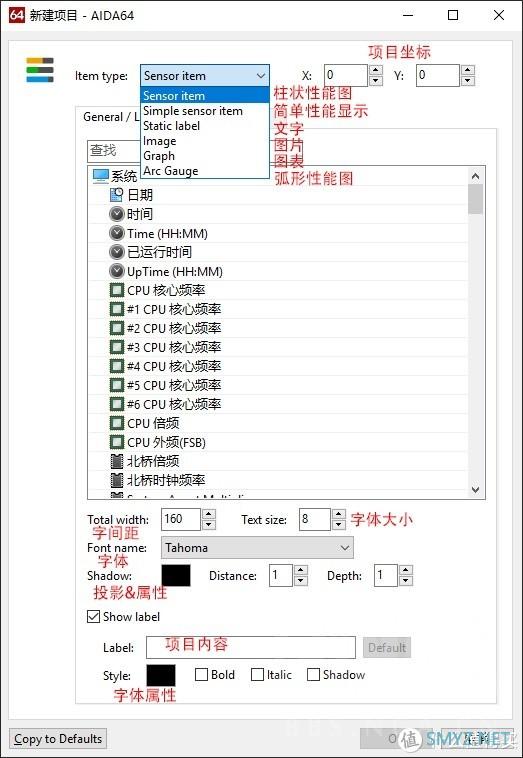The image size is (523, 758).
Task: Choose Graph item type
Action: (204, 156)
